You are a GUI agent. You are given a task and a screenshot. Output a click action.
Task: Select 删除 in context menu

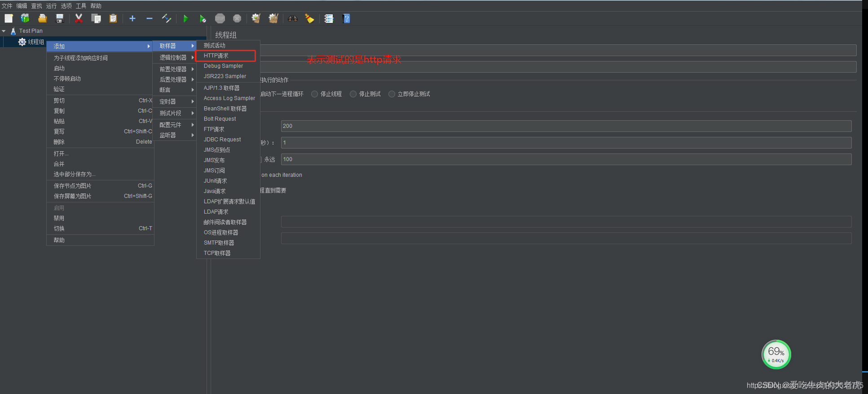point(100,142)
